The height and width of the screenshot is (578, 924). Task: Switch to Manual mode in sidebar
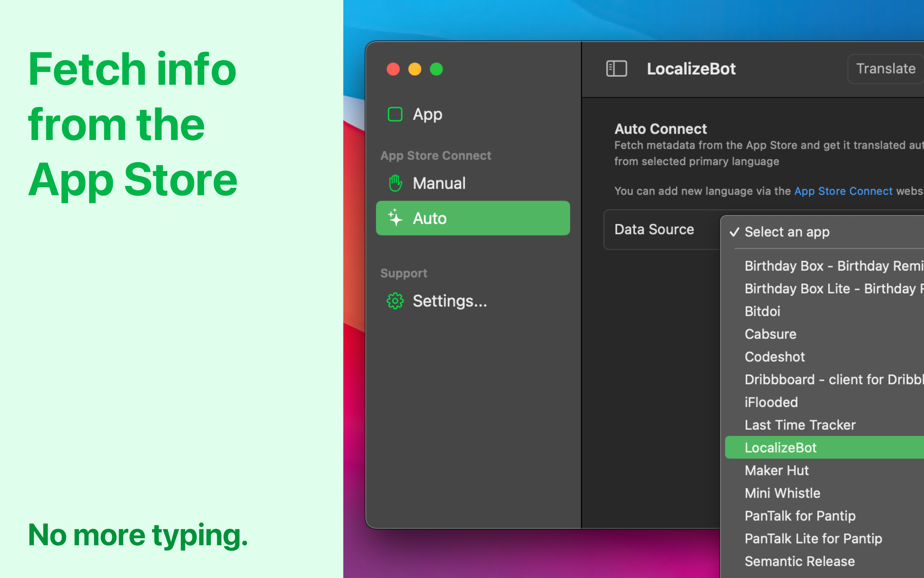click(473, 183)
